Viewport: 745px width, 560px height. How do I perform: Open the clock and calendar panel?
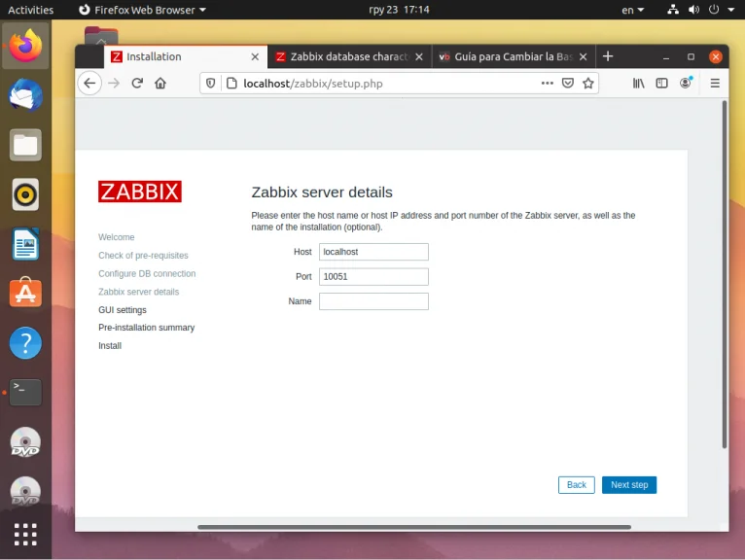click(x=399, y=10)
